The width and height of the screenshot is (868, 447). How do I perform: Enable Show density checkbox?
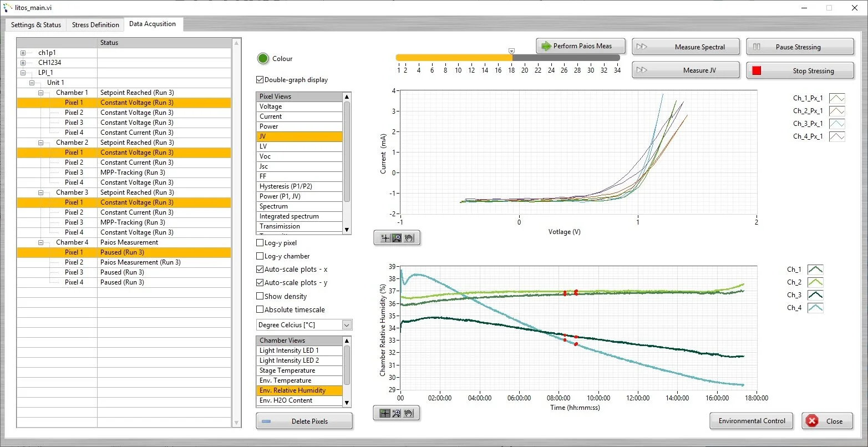coord(260,296)
